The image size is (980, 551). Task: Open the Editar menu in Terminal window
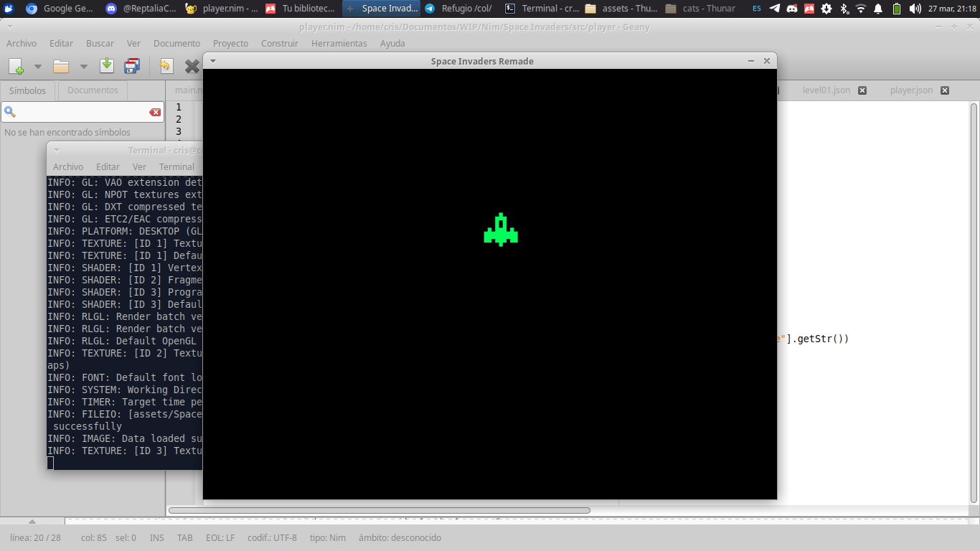108,166
